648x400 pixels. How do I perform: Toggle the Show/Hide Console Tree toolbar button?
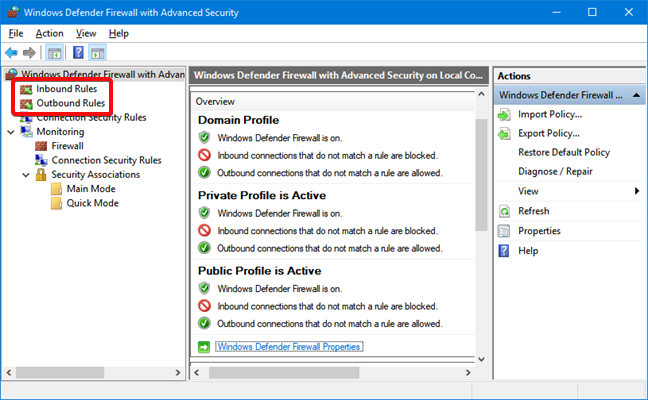click(55, 53)
